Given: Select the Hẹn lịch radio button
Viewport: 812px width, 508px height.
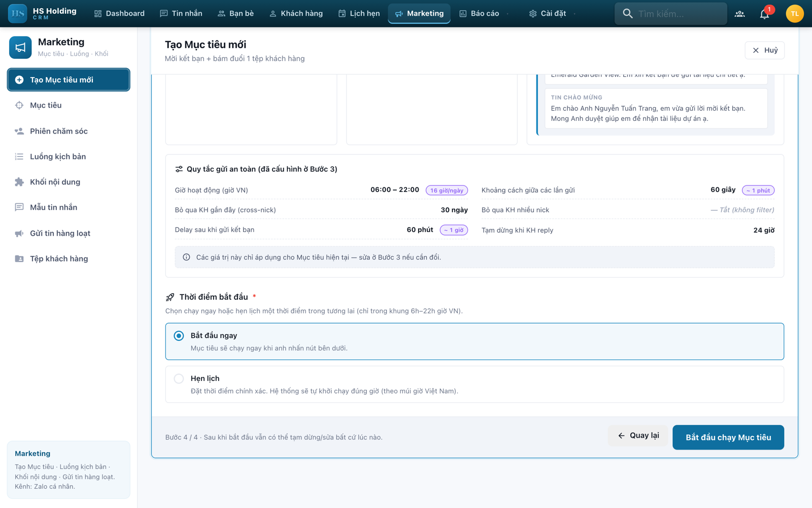Looking at the screenshot, I should tap(179, 378).
